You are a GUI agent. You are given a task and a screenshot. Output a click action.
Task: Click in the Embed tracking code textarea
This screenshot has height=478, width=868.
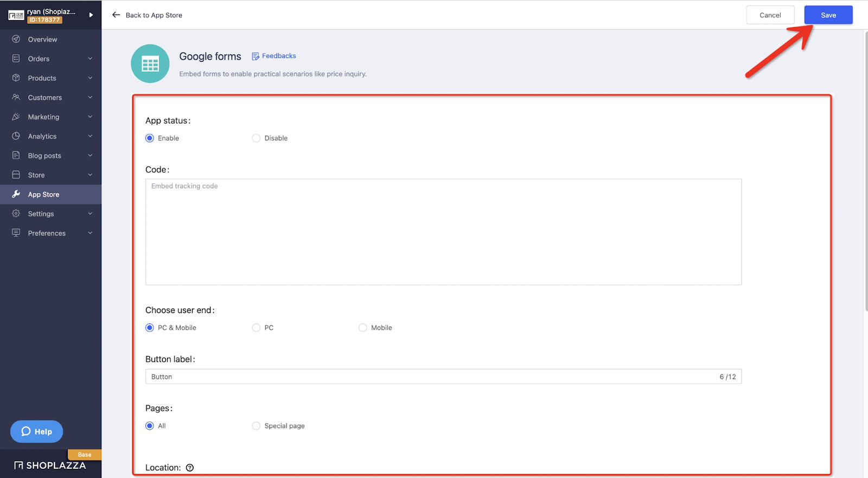pyautogui.click(x=443, y=232)
